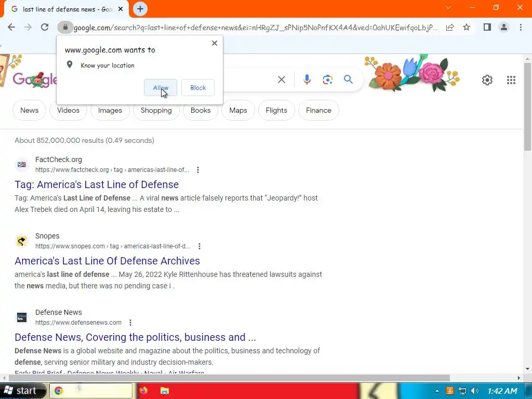The width and height of the screenshot is (532, 399).
Task: Open the browser side panel icon
Action: tap(487, 27)
